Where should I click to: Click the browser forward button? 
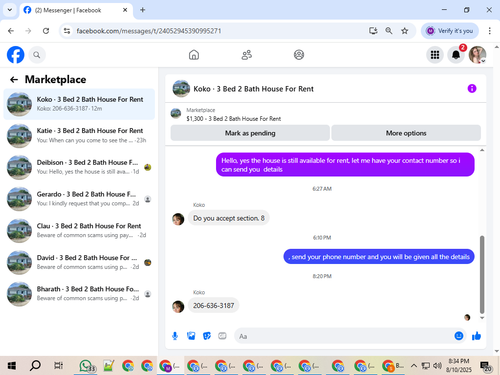click(28, 31)
